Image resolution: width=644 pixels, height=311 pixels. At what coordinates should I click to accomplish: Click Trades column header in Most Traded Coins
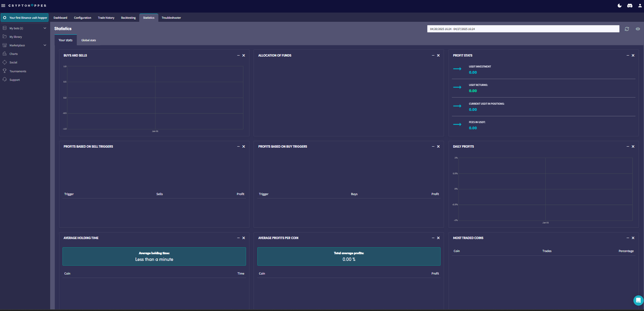[x=547, y=251]
